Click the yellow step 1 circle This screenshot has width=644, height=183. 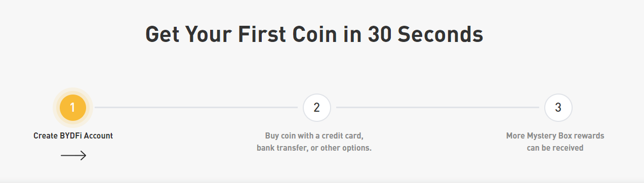pyautogui.click(x=73, y=107)
